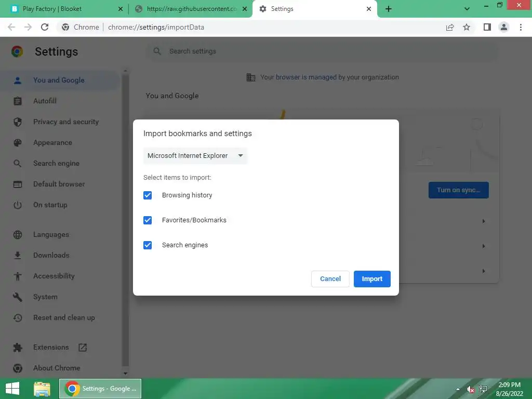Cancel the import dialog
The image size is (532, 399).
(x=330, y=279)
